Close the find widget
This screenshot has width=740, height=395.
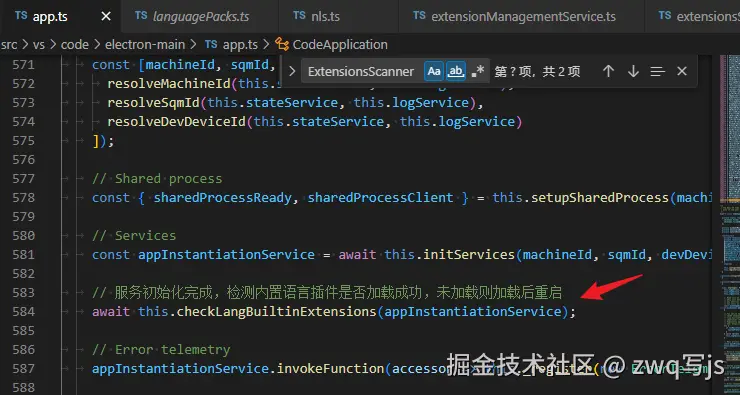point(681,71)
